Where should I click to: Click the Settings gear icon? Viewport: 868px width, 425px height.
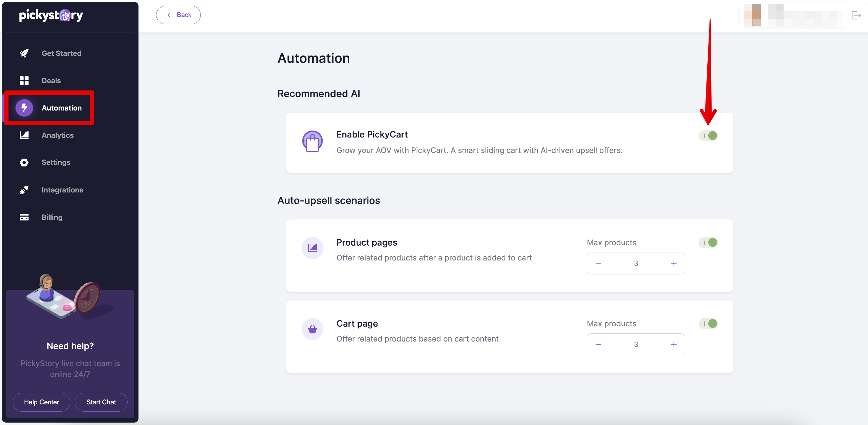(24, 162)
